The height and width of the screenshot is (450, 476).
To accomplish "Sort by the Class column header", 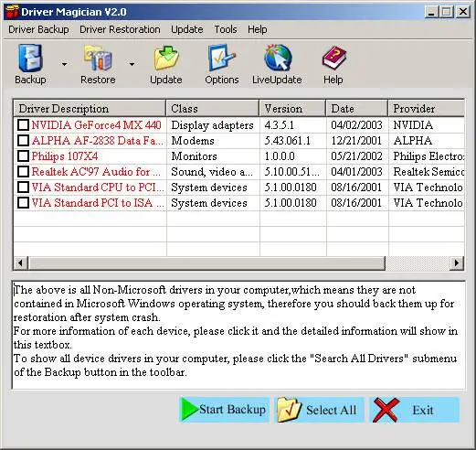I will (213, 108).
